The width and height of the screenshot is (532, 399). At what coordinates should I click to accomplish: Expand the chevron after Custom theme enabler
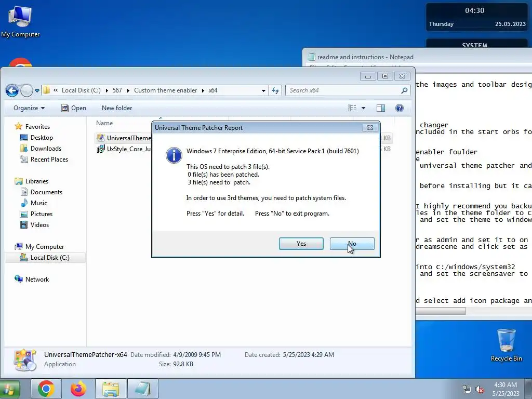[x=203, y=90]
